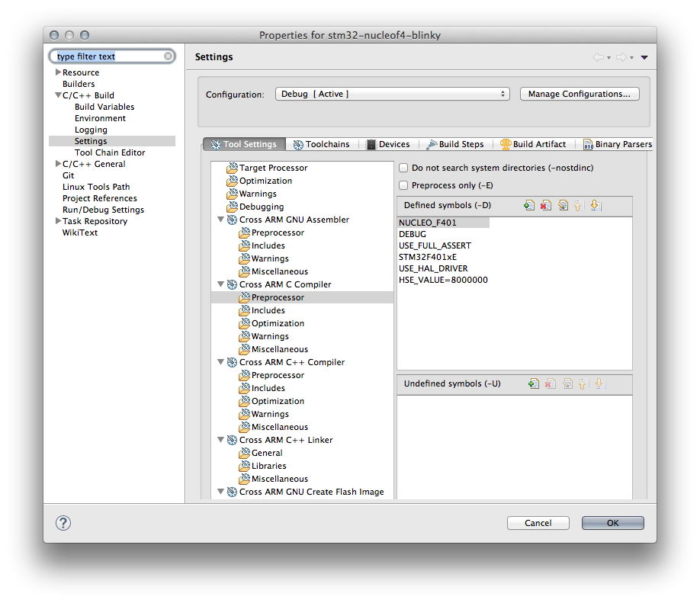Delete the selected Defined symbol
The width and height of the screenshot is (700, 603).
pyautogui.click(x=545, y=205)
